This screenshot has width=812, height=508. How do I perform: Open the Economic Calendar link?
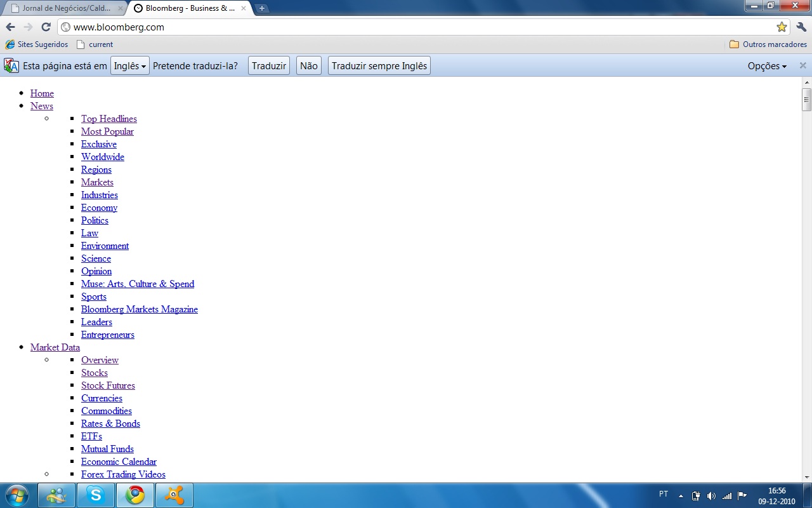tap(119, 462)
